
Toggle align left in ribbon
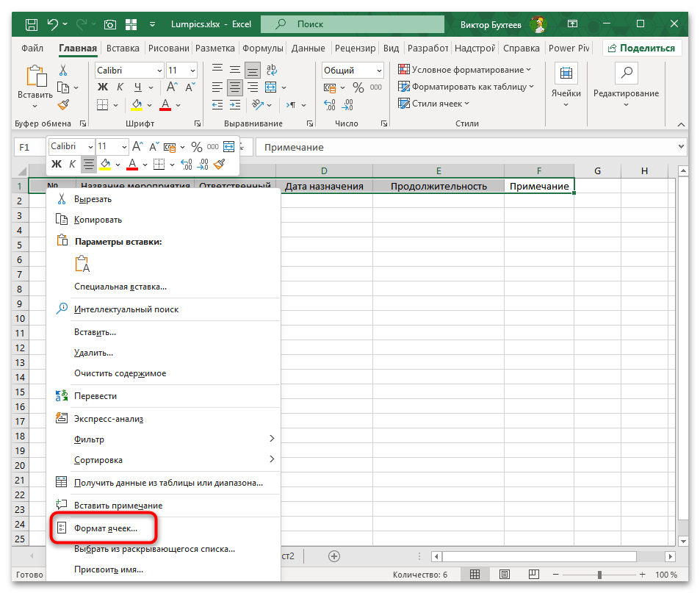(x=217, y=87)
